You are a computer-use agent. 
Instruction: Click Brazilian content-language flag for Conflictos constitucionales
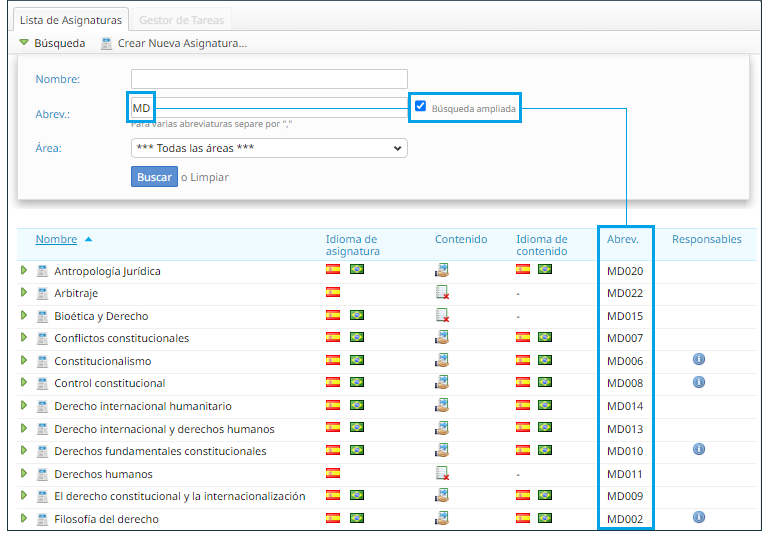coord(545,337)
